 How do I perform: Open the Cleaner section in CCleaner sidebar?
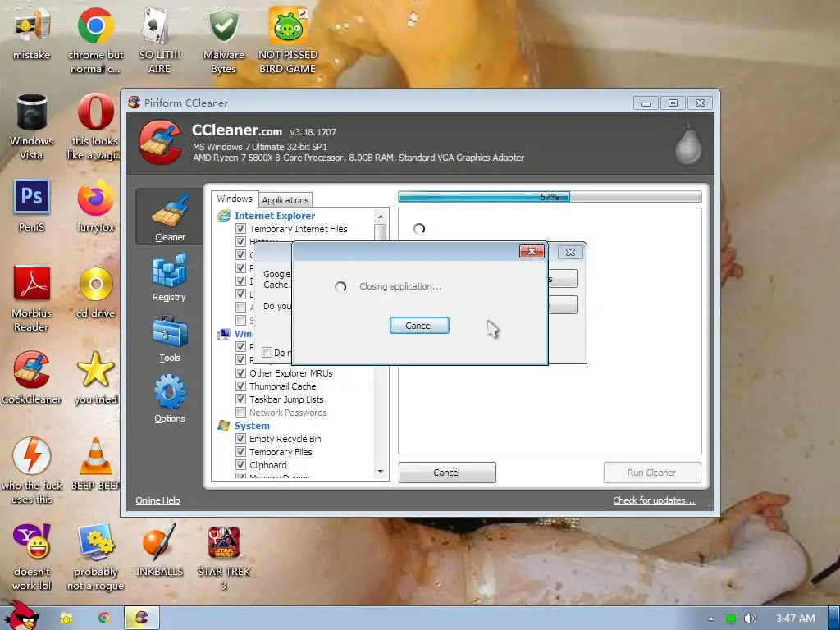[170, 217]
